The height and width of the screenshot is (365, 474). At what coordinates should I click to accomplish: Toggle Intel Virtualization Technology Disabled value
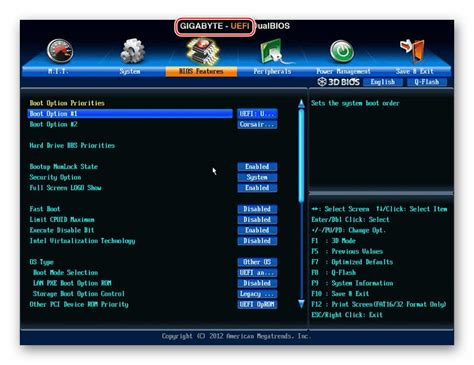[x=257, y=241]
